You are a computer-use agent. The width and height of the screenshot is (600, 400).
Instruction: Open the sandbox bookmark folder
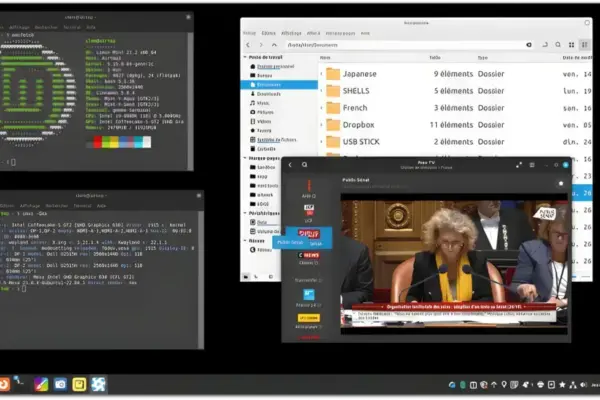tap(266, 167)
